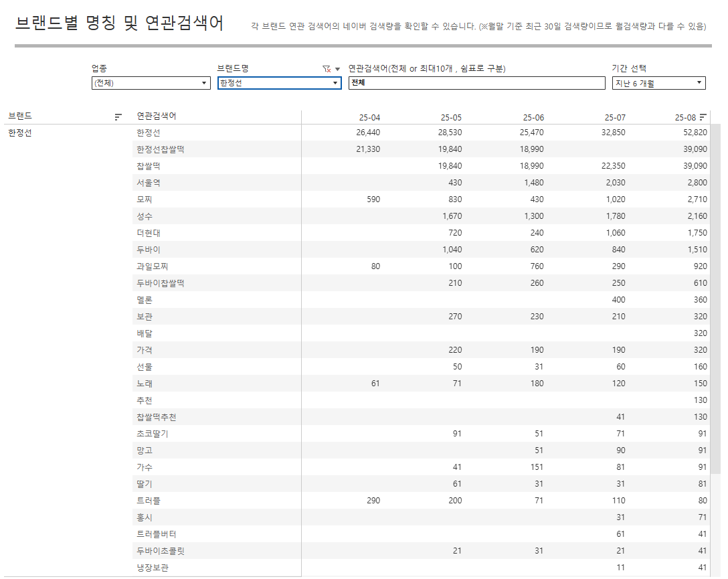Click the value 21,330 for 한정선찹쌀떡
The width and height of the screenshot is (728, 579).
point(368,149)
